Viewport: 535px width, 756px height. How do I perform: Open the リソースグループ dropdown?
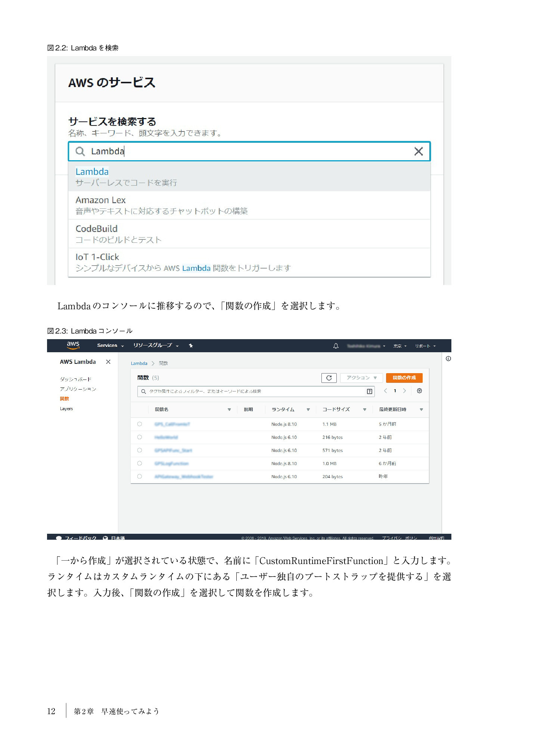tap(156, 346)
